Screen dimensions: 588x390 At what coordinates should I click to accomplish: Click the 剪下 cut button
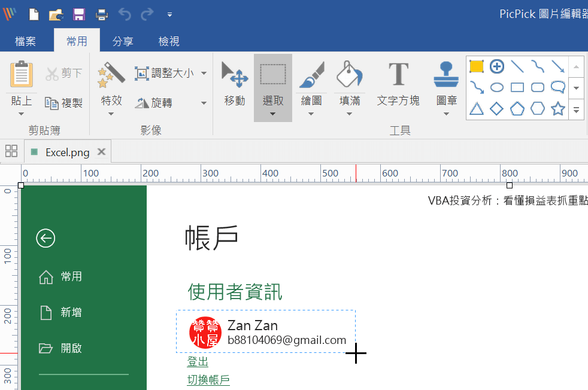pos(63,73)
